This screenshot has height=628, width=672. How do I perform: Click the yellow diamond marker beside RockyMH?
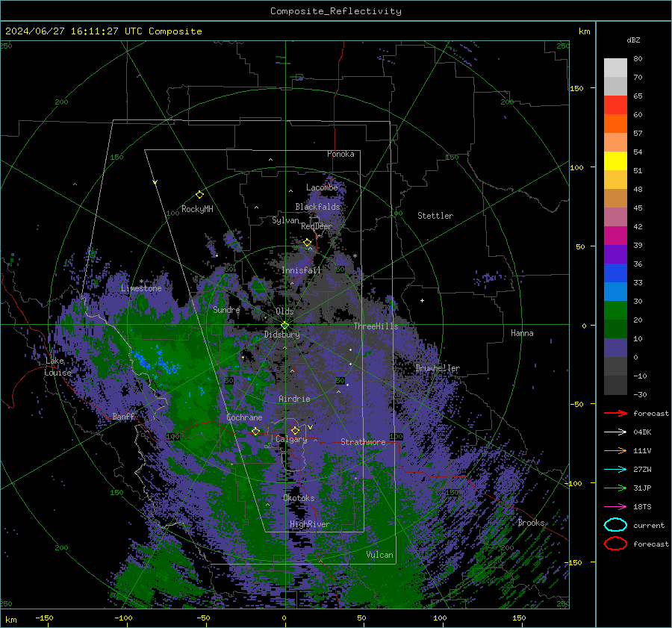click(199, 195)
